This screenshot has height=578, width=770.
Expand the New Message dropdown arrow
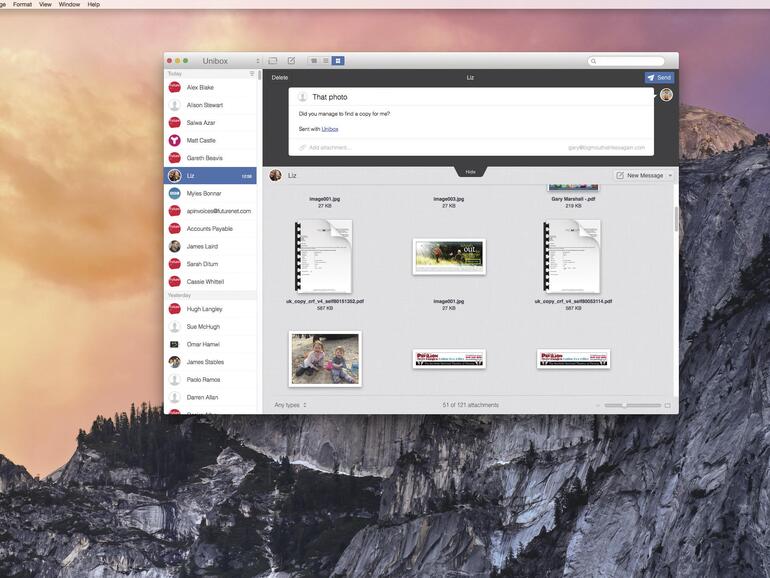click(x=670, y=175)
